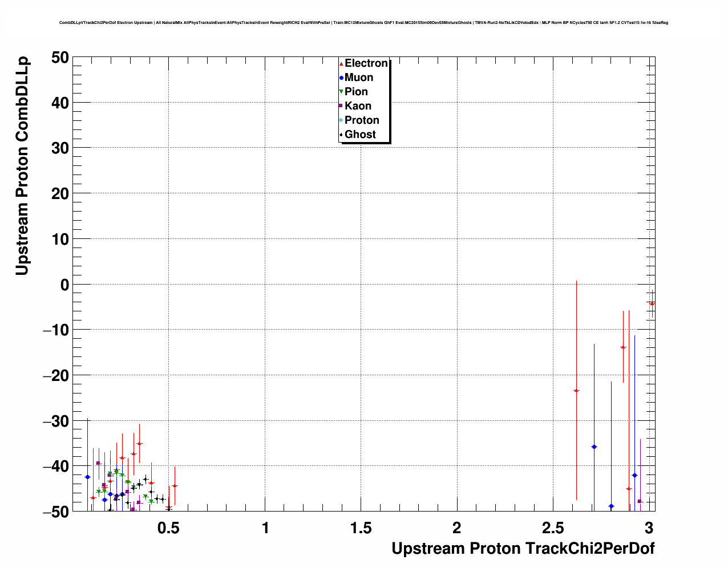Click the blue muon point near -36
Screen dimensions: 728x568
[x=594, y=447]
